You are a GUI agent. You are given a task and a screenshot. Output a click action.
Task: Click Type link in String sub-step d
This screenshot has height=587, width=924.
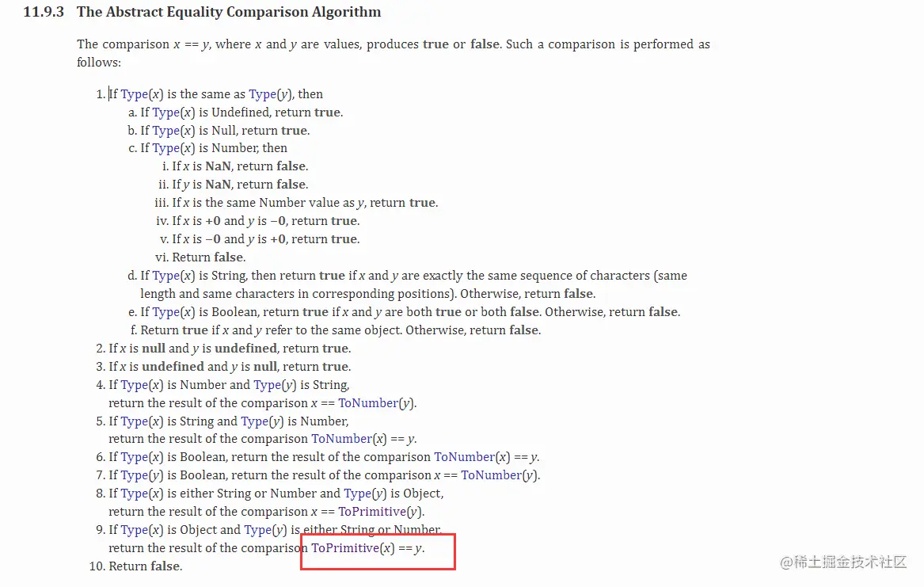(x=165, y=276)
